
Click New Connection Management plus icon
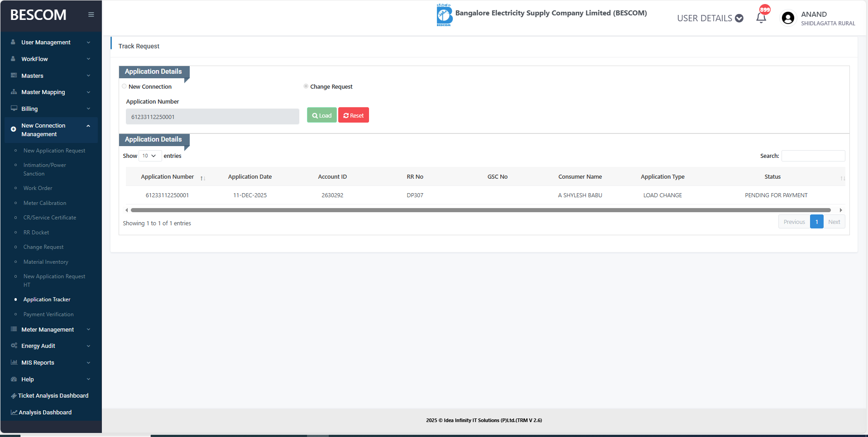click(13, 129)
